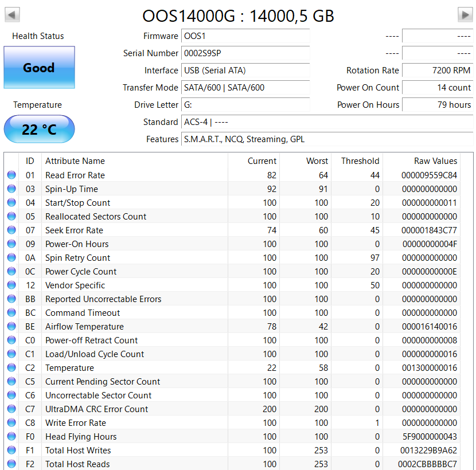This screenshot has height=470, width=476.
Task: Click raw value 001300000016
Action: (429, 368)
